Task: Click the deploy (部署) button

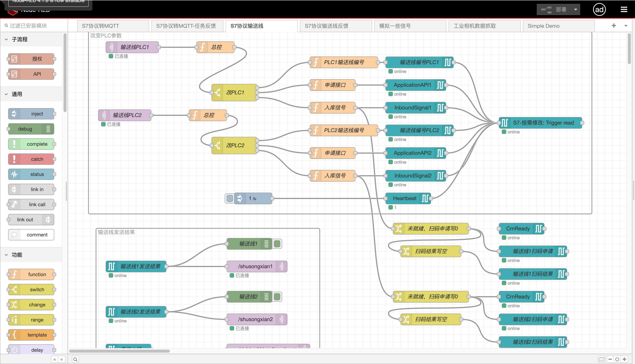Action: (x=554, y=9)
